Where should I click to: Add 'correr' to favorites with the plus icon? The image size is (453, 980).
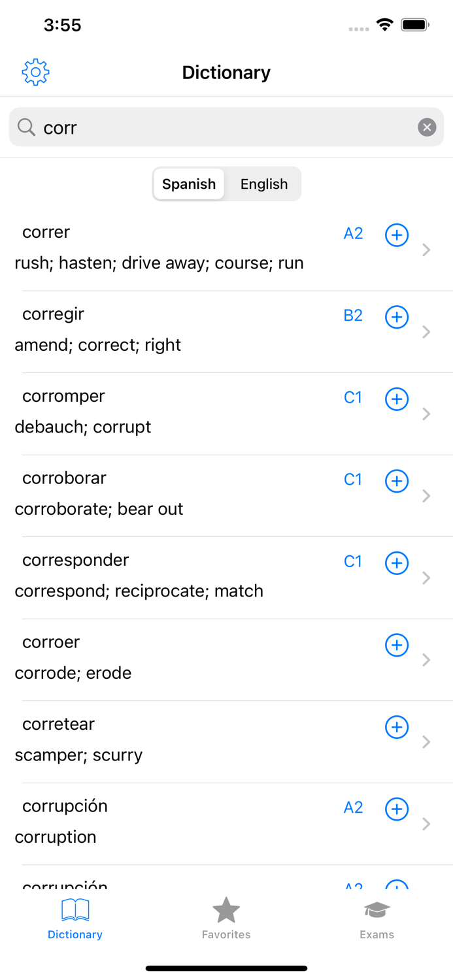396,235
